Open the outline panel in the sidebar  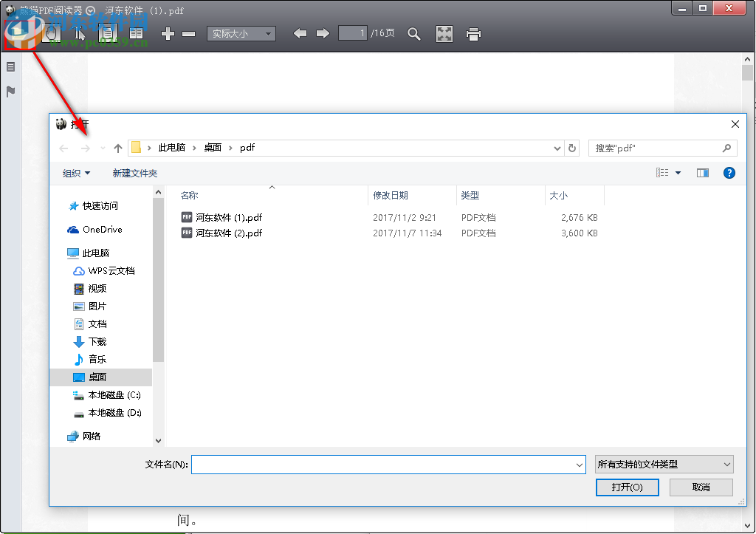coord(10,67)
